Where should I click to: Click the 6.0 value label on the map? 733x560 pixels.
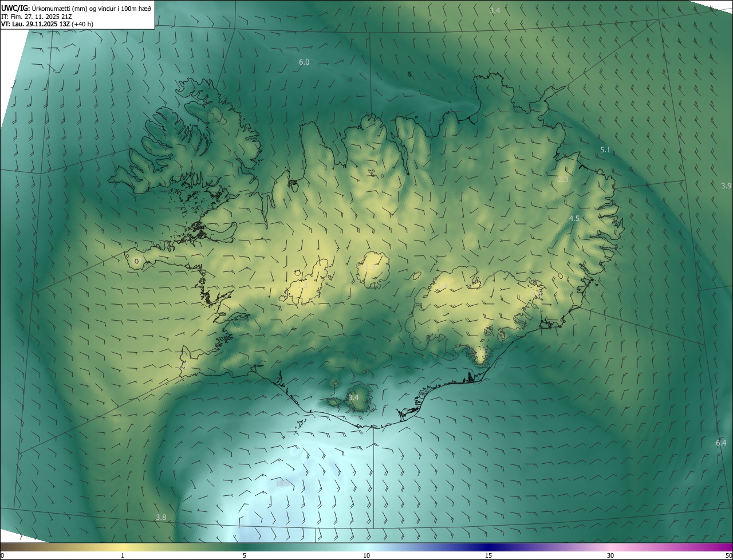coord(304,62)
